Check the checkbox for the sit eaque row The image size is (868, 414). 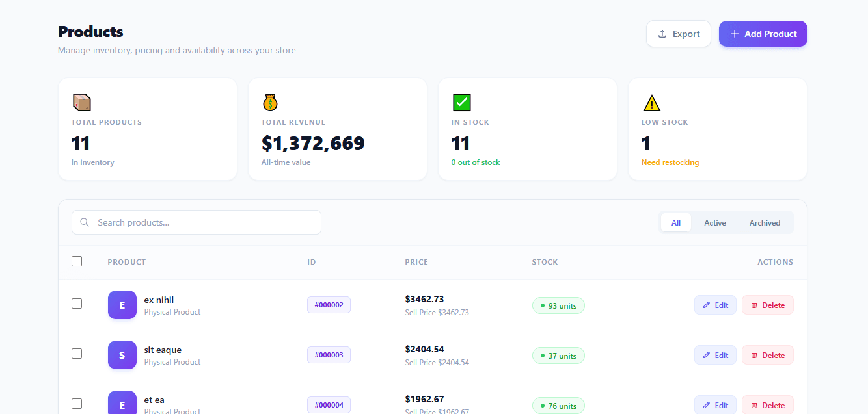[76, 354]
